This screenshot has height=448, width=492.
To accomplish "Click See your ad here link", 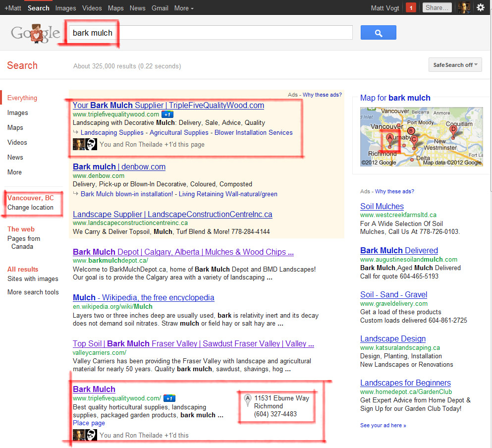I will 383,425.
